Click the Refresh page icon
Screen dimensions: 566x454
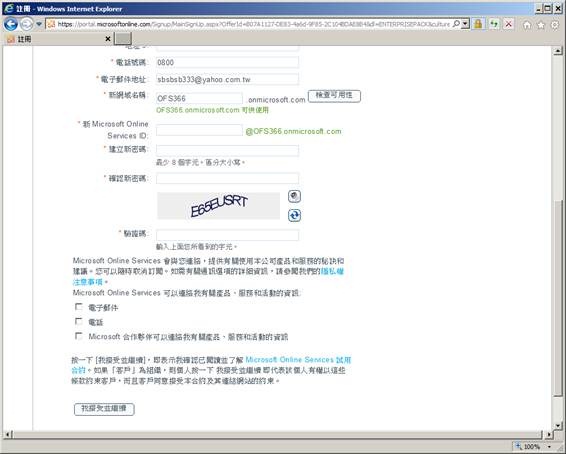[494, 24]
